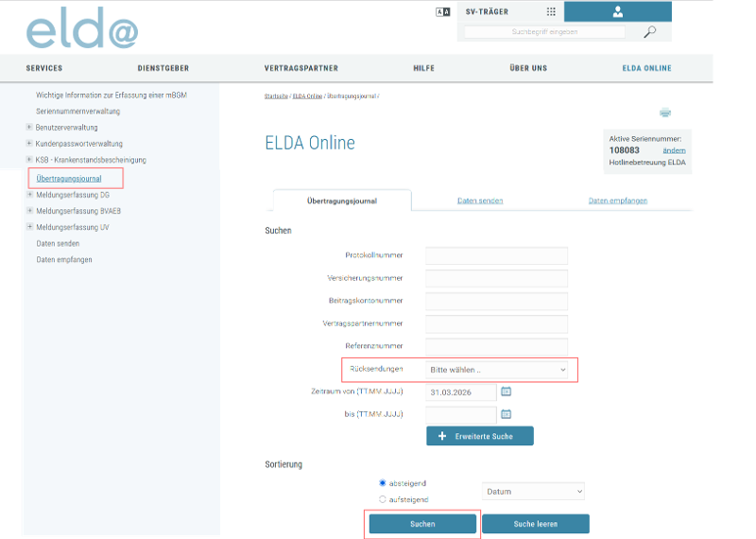
Task: Select the aufsteigend radio button
Action: coord(383,499)
